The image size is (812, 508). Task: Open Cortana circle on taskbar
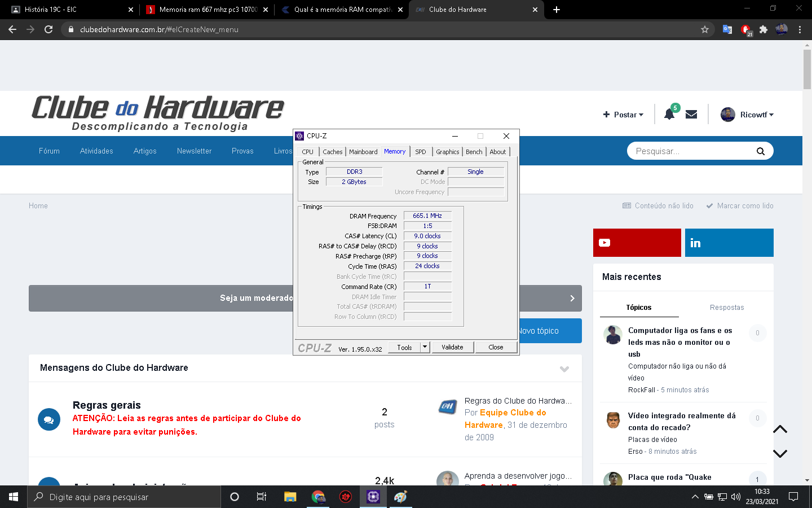click(235, 497)
